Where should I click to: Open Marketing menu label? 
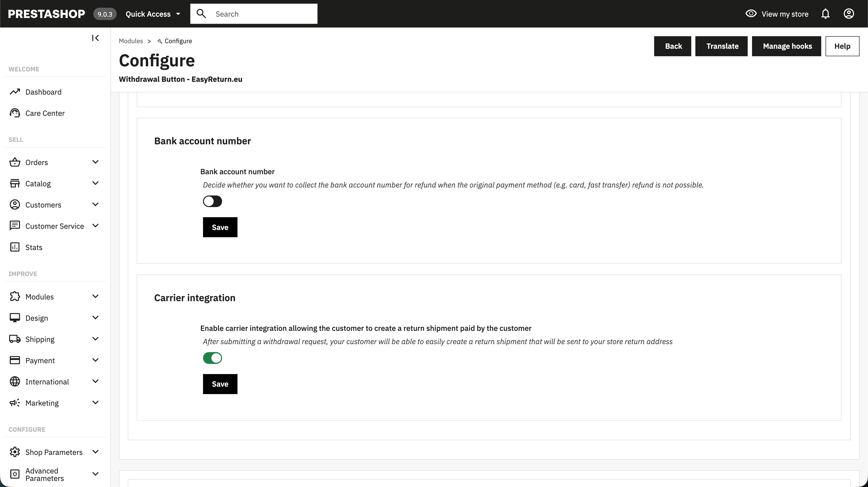tap(42, 403)
